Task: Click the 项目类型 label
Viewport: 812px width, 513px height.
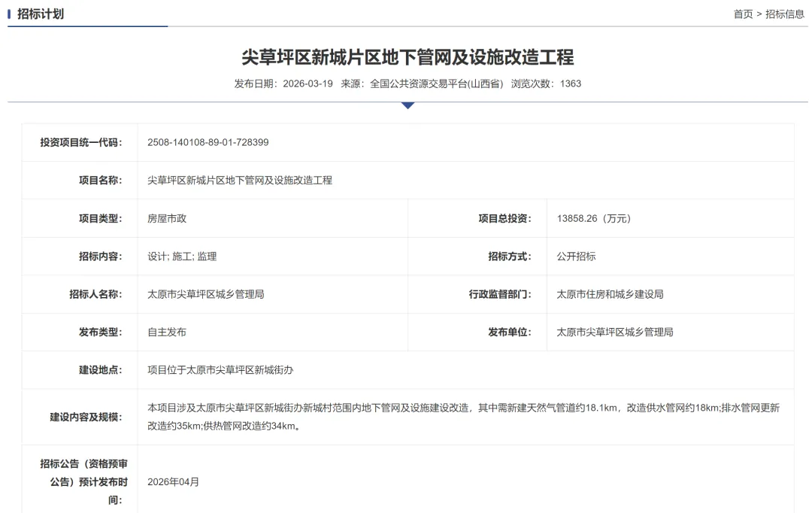Action: (x=101, y=219)
